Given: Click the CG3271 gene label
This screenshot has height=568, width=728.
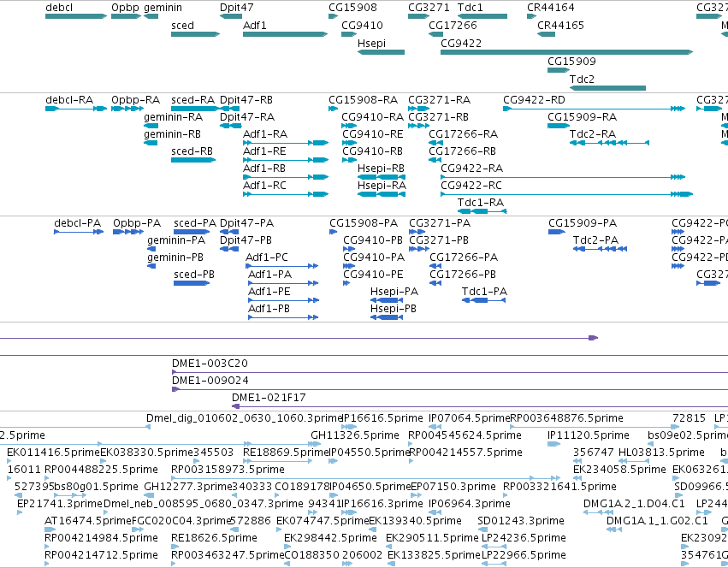Looking at the screenshot, I should point(429,8).
